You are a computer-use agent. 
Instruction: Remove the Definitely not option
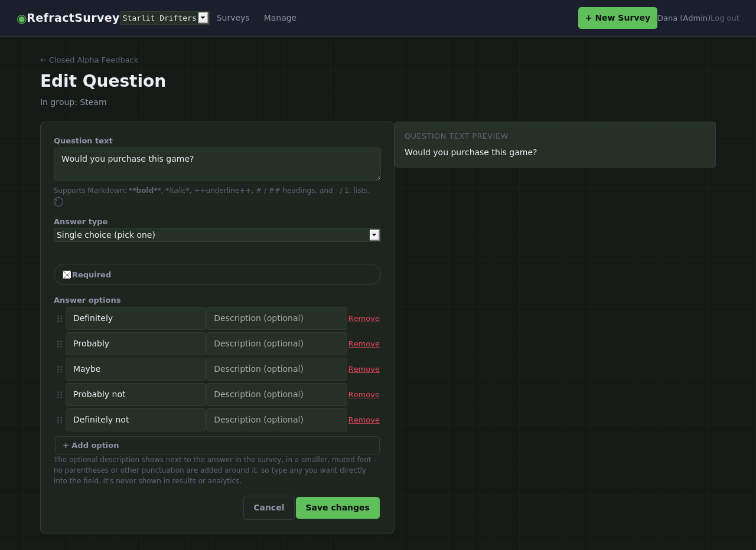point(364,420)
